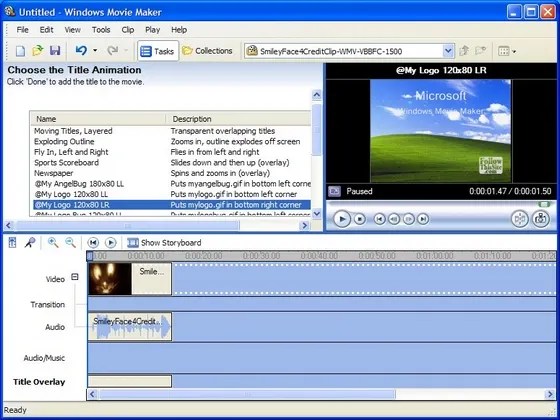Collapse the Video track expander
Image resolution: width=560 pixels, height=420 pixels.
[x=75, y=277]
